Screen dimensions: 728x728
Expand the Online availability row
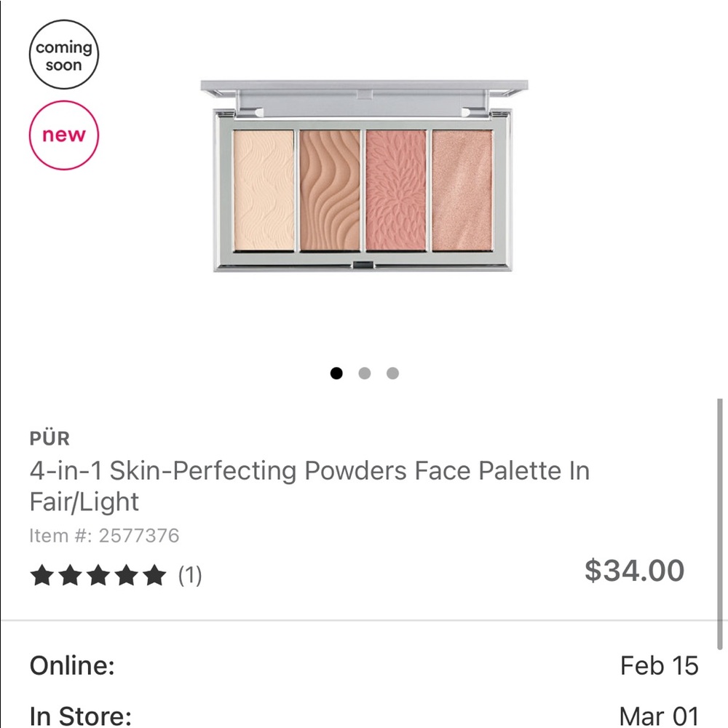click(x=364, y=665)
